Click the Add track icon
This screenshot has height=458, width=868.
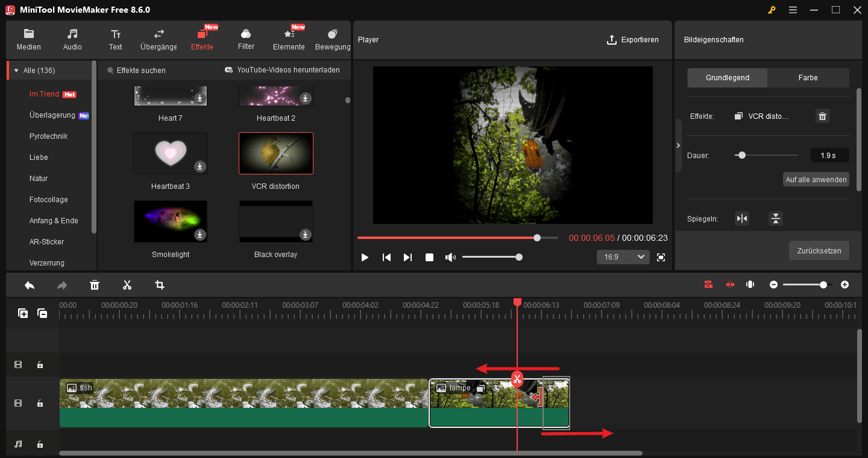coord(22,313)
